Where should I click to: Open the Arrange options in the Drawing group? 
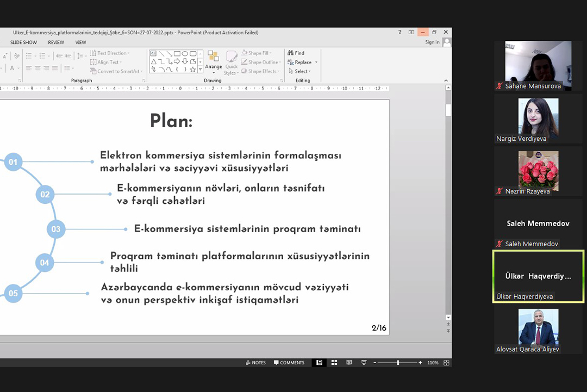click(x=213, y=61)
